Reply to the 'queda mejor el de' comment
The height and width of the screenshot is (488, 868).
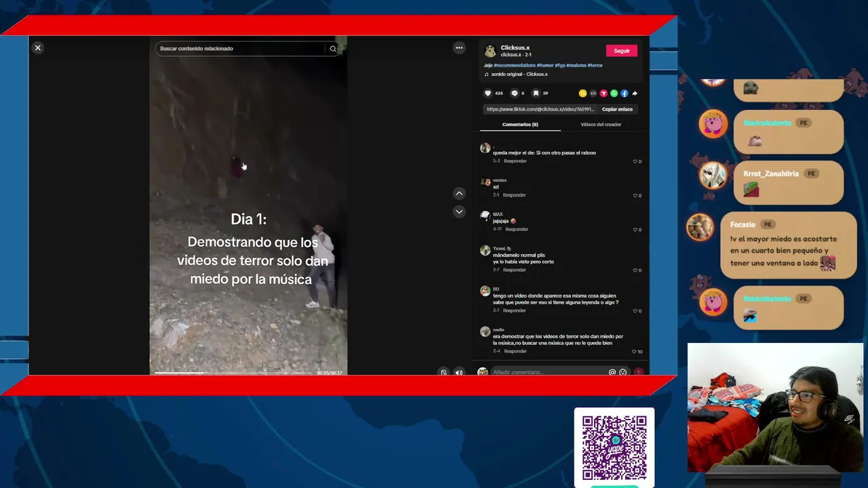point(515,161)
